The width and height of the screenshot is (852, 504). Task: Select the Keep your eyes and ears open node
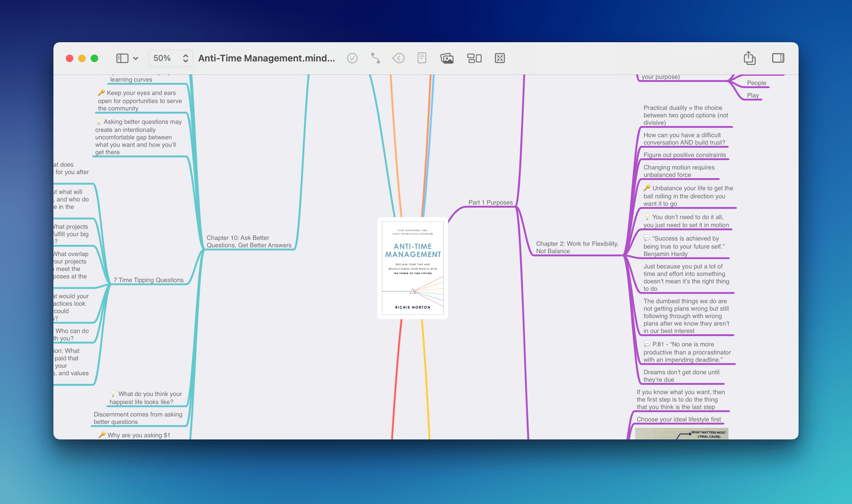pyautogui.click(x=140, y=101)
